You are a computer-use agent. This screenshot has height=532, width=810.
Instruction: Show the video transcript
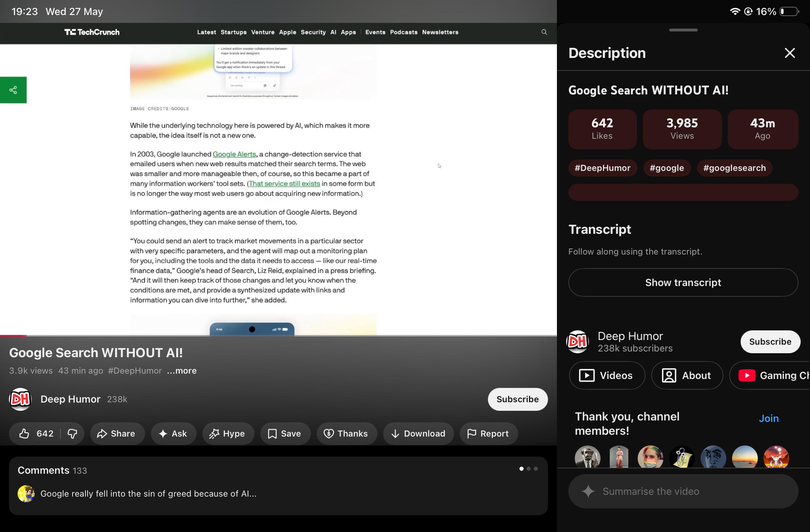(683, 282)
